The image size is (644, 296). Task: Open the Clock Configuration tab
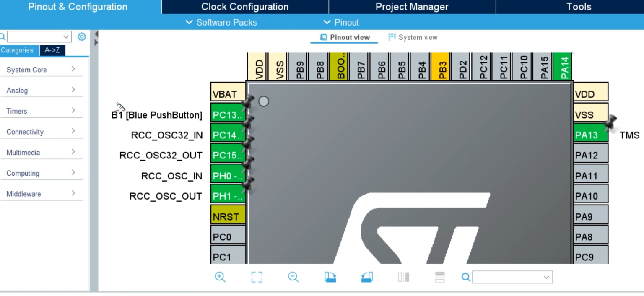245,7
